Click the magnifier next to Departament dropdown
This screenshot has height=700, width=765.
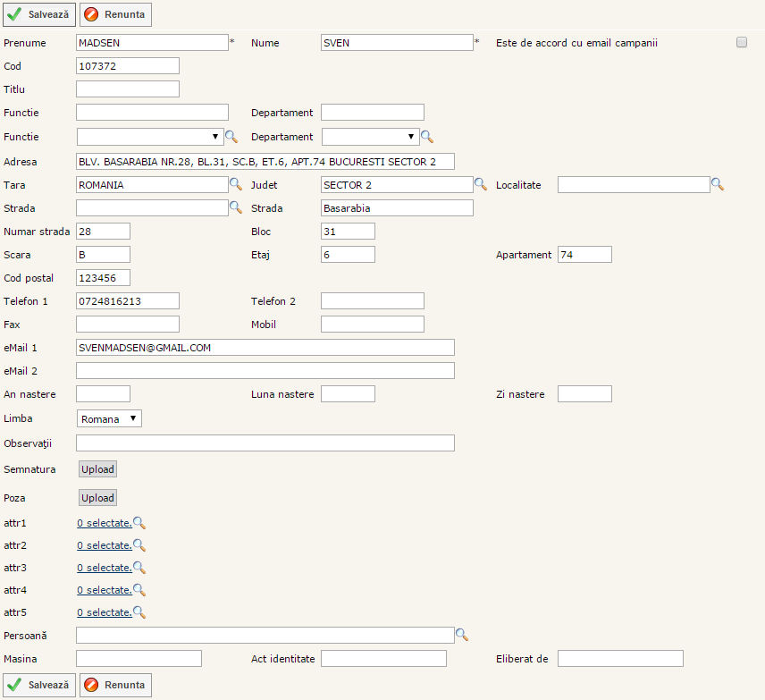tap(427, 137)
